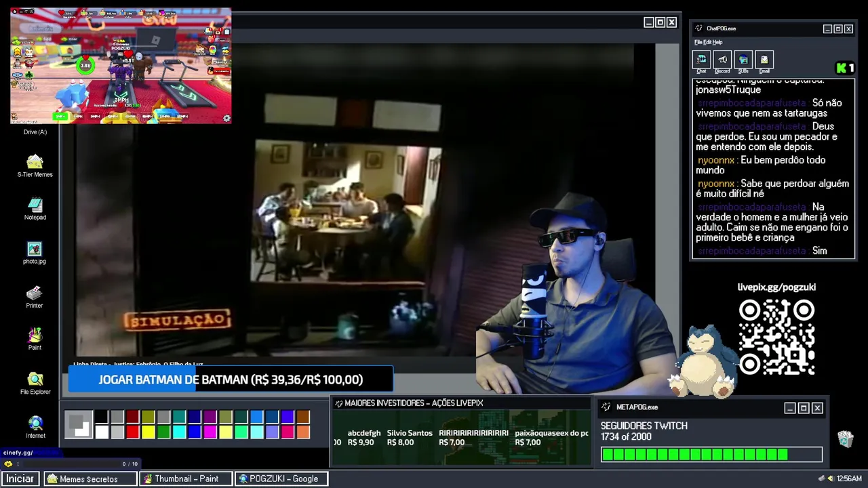
Task: Click the jonasw5Truque chat text
Action: (728, 89)
